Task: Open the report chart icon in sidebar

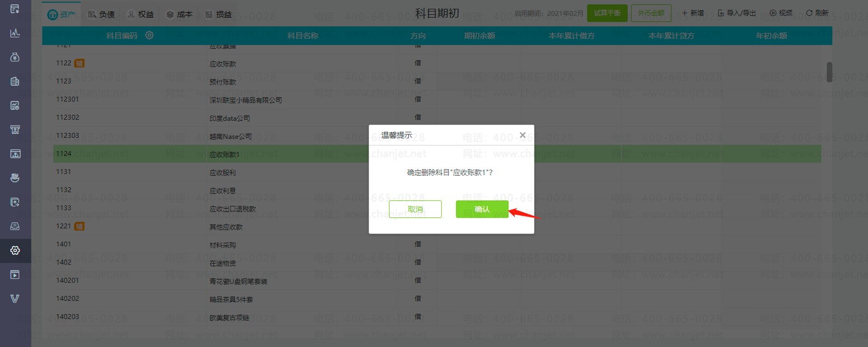Action: click(x=15, y=105)
